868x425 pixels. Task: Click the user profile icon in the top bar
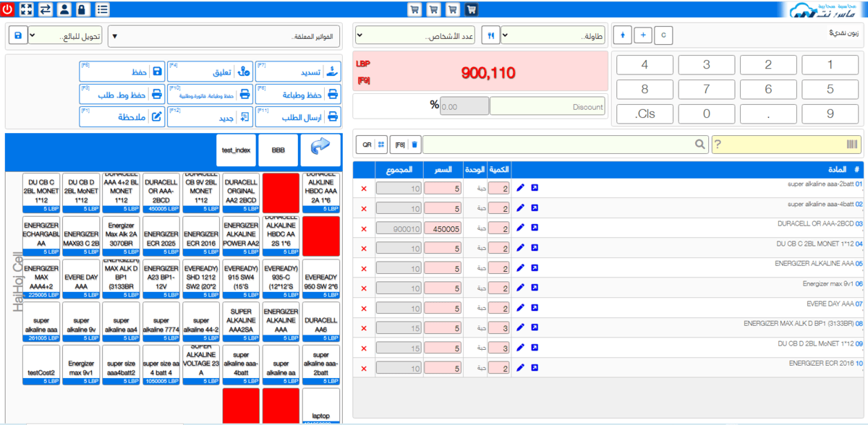(64, 9)
